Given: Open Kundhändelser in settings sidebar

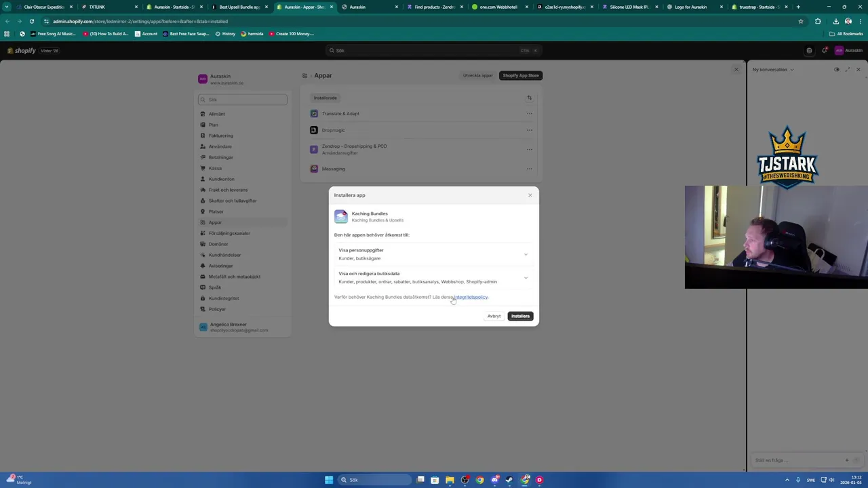Looking at the screenshot, I should click(x=243, y=255).
